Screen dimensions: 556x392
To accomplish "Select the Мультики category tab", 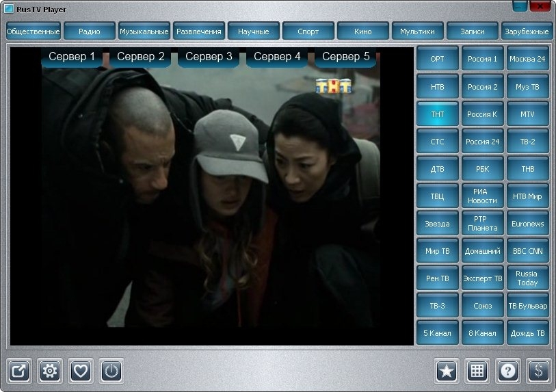I will point(418,31).
